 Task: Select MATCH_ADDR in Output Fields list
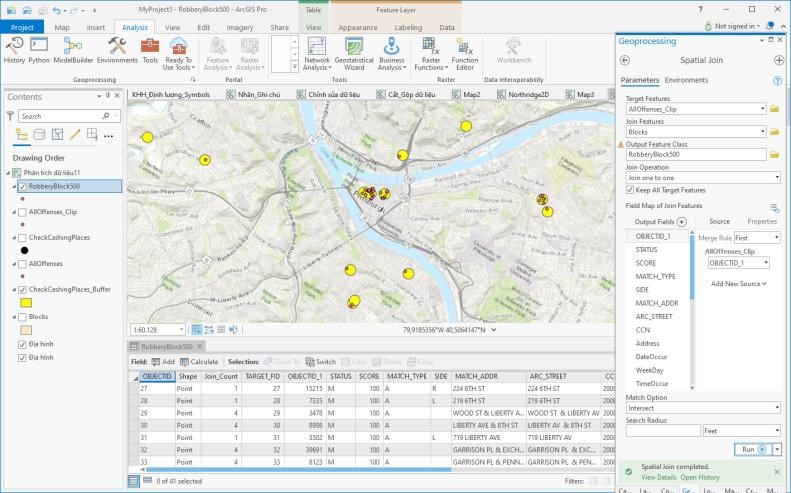(x=657, y=303)
